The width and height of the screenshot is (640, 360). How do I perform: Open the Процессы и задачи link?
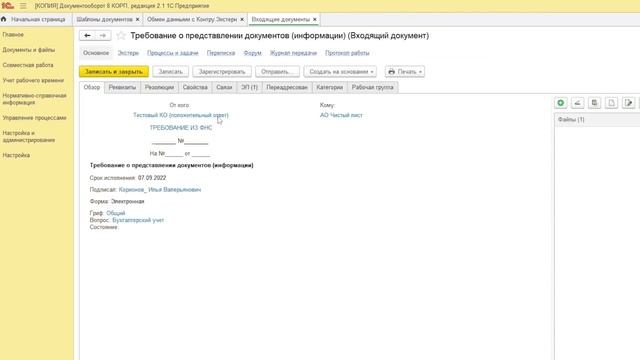tap(173, 53)
